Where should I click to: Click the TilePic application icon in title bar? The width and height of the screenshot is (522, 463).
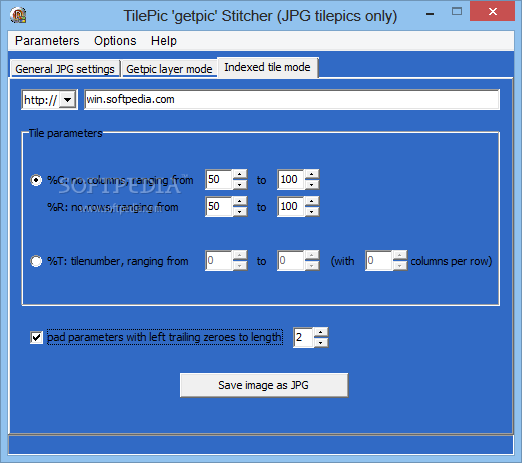(18, 15)
